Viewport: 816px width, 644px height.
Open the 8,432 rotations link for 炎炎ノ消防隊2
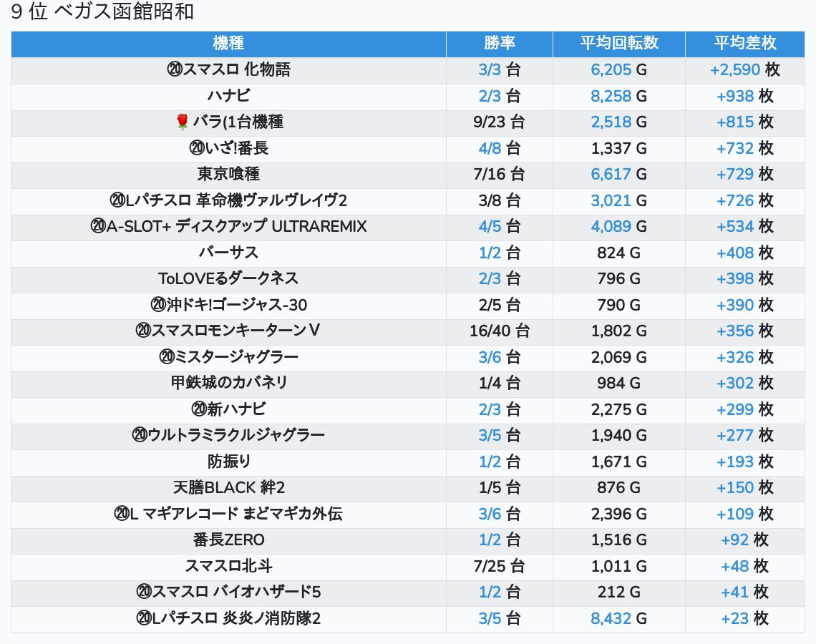611,618
